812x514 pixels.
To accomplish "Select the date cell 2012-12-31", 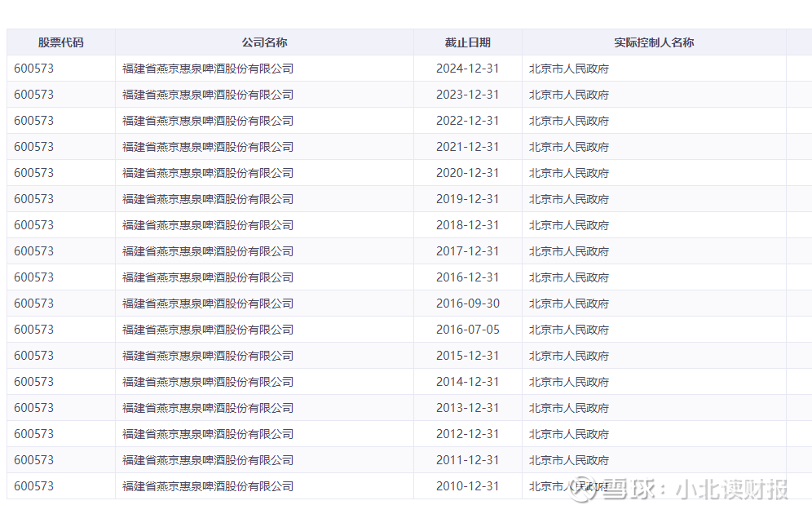I will click(x=468, y=434).
